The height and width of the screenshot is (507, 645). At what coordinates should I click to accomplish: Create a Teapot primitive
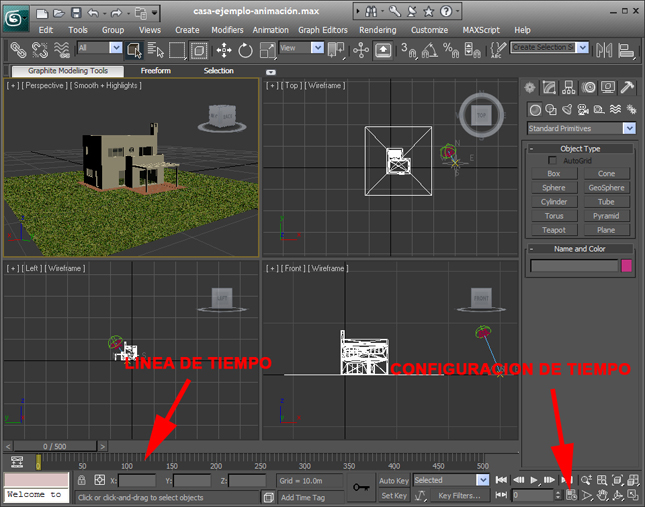click(x=554, y=229)
